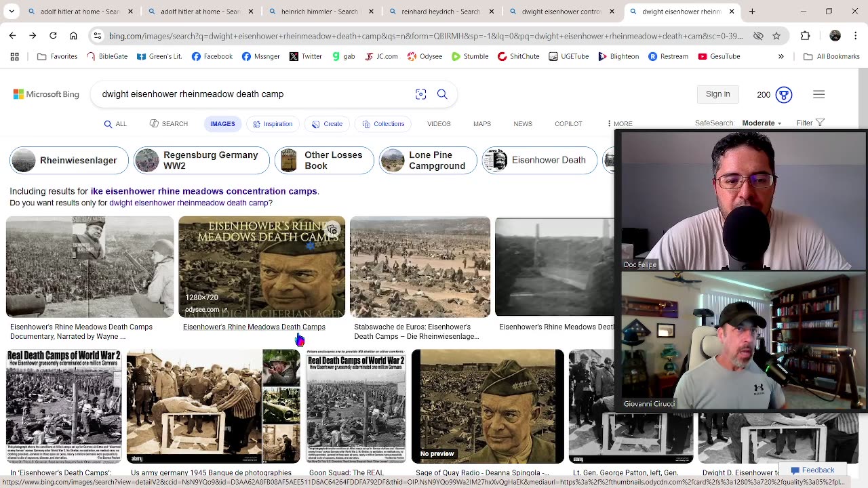Screen dimensions: 868x488
Task: View site information icon in address bar
Action: pos(98,36)
